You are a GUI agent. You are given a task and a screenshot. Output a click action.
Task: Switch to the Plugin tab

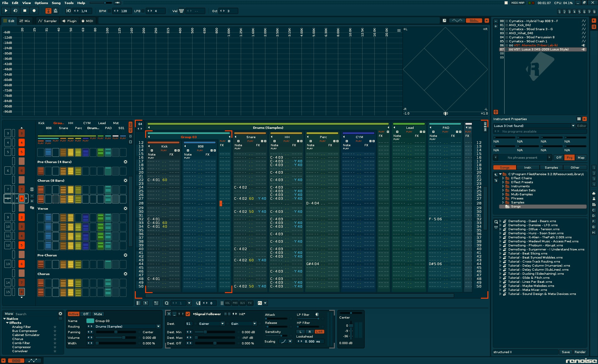click(69, 21)
